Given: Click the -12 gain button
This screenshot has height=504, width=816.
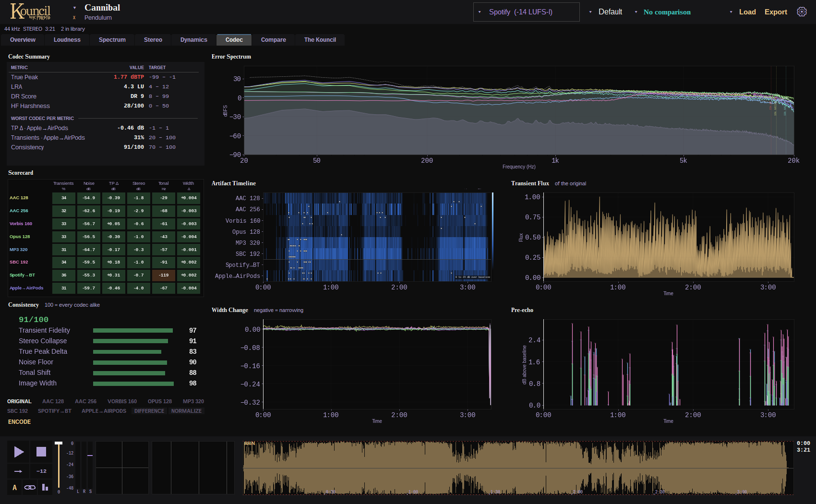Looking at the screenshot, I should 41,471.
